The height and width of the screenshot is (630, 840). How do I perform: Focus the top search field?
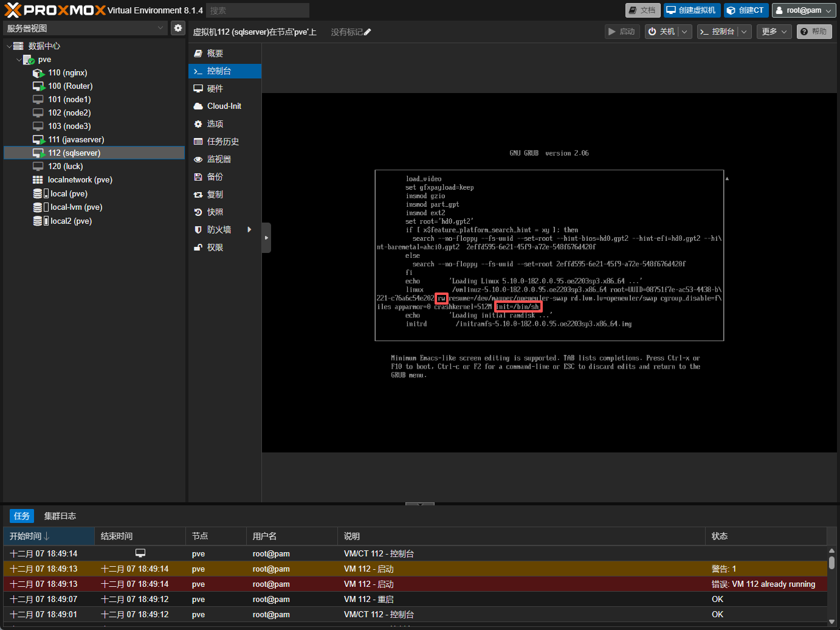258,10
